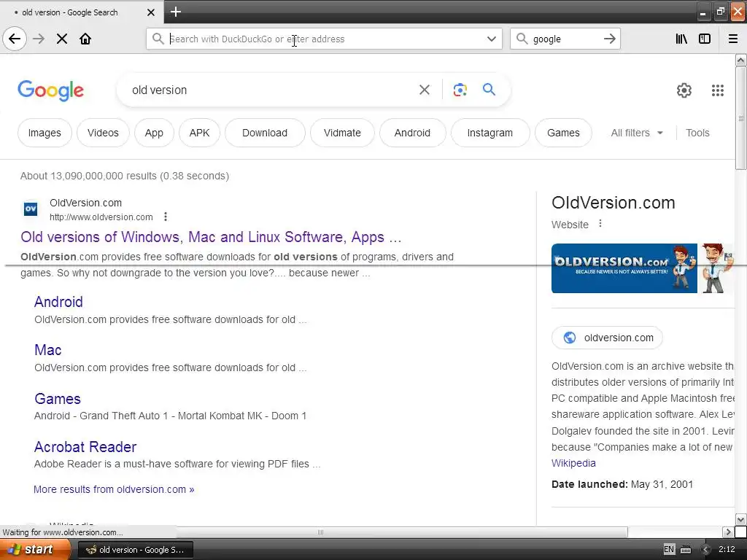The height and width of the screenshot is (560, 747).
Task: Open the search Tools options
Action: [x=697, y=133]
